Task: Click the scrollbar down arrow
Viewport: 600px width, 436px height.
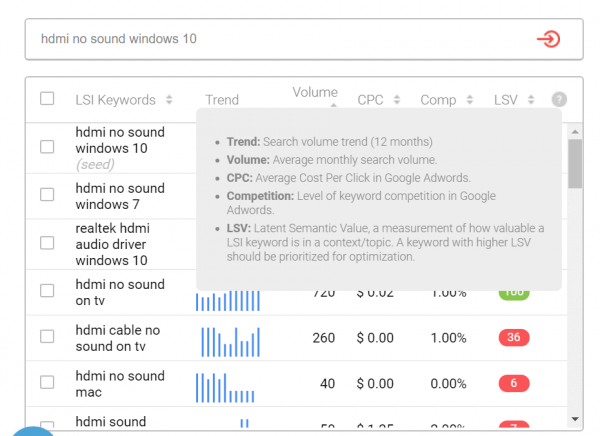Action: coord(575,419)
